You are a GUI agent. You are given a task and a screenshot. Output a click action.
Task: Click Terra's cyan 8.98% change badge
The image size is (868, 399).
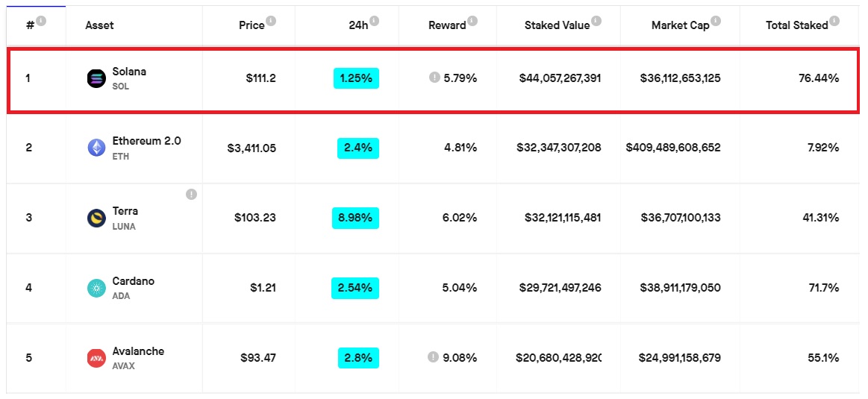tap(355, 218)
